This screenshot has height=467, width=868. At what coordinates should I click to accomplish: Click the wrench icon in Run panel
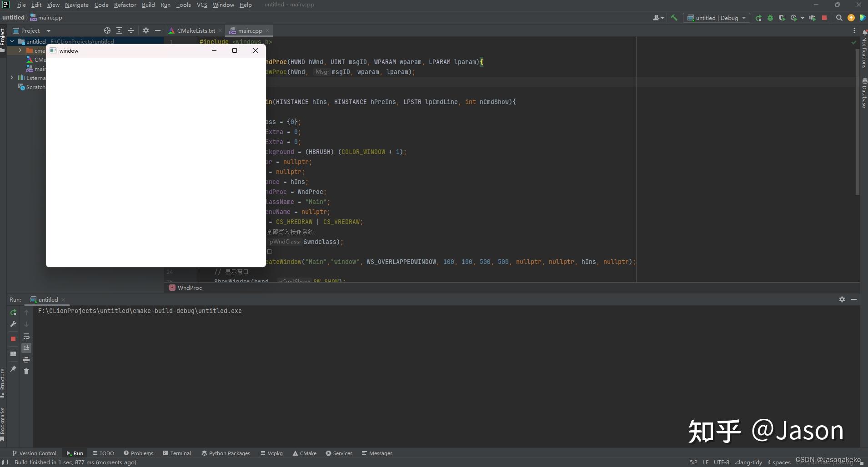[x=13, y=324]
